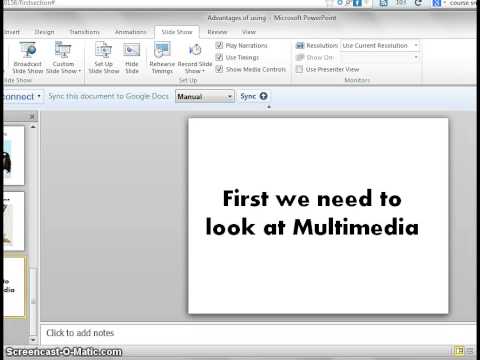Click the Hide Slide button
This screenshot has height=360, width=480.
tap(132, 57)
